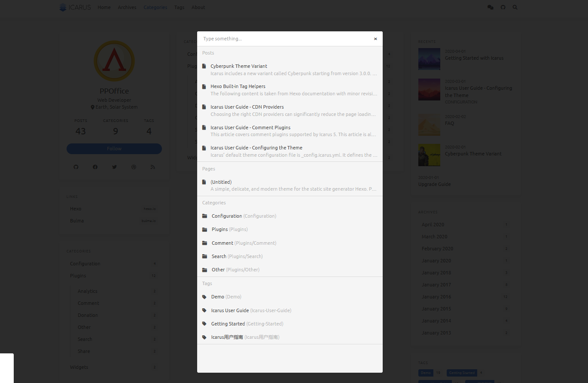588x383 pixels.
Task: Go to the Archives menu item
Action: coord(127,7)
